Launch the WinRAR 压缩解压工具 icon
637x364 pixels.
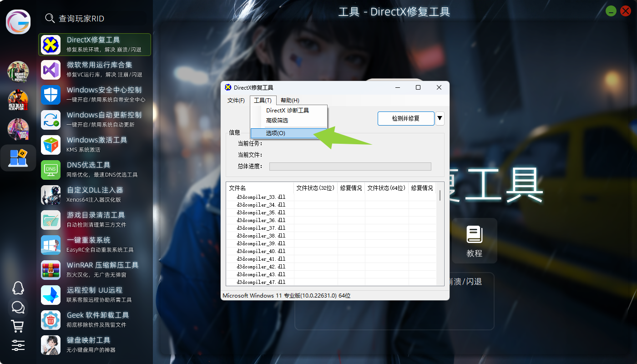51,270
